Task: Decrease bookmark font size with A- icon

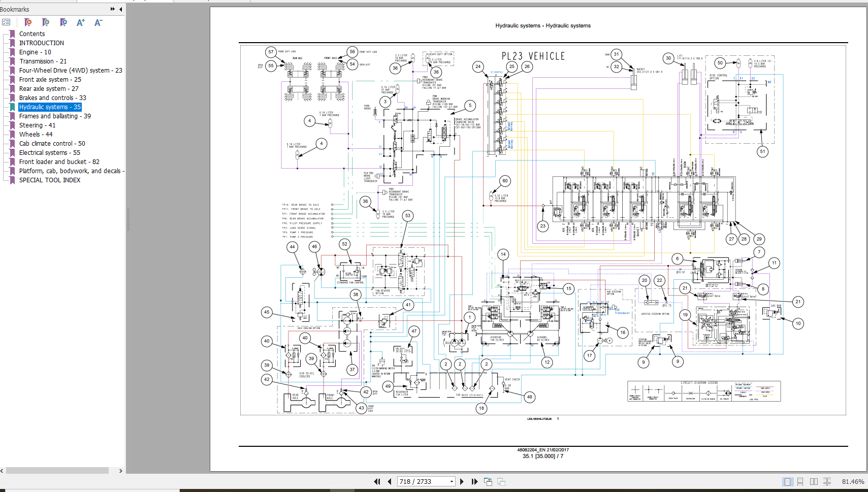Action: tap(99, 22)
